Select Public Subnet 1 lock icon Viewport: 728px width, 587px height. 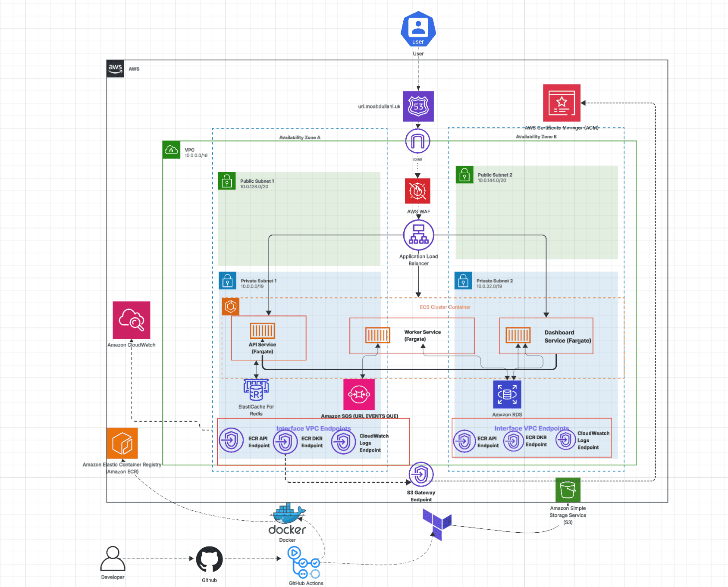click(x=227, y=181)
